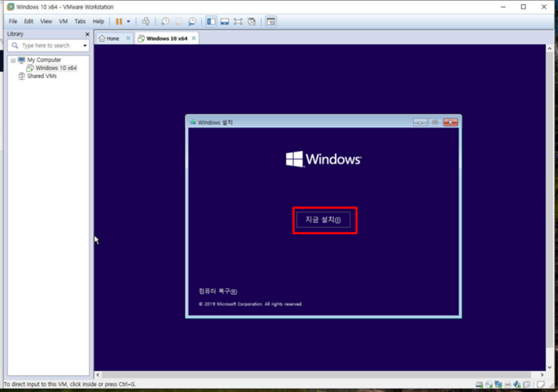Click the 지금 설치 install button

click(323, 219)
